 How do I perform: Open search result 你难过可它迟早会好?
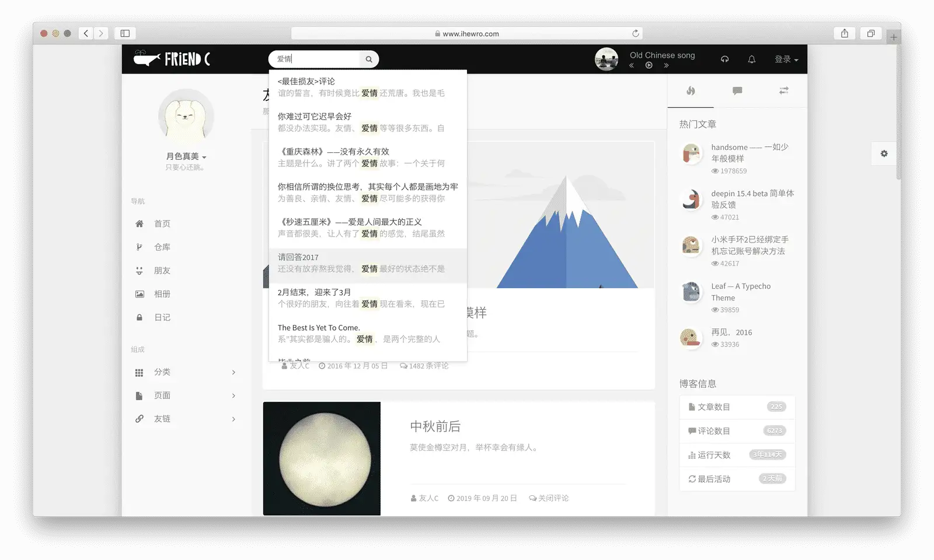[x=368, y=122]
